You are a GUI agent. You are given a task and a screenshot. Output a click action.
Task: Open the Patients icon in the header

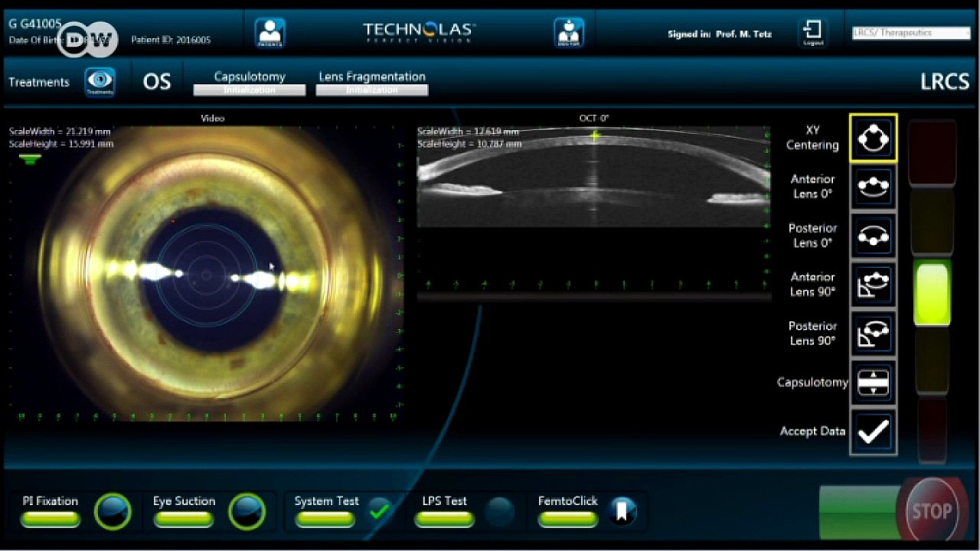pos(269,33)
